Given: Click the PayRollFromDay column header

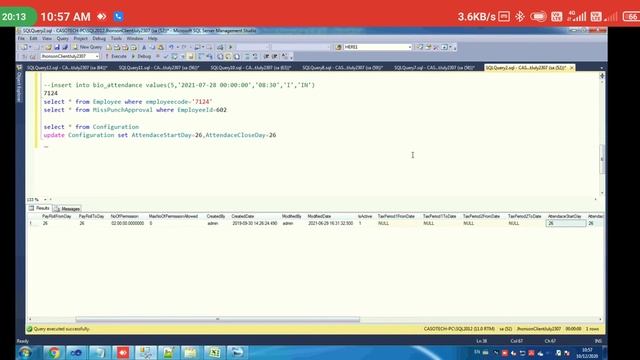Looking at the screenshot, I should point(57,216).
